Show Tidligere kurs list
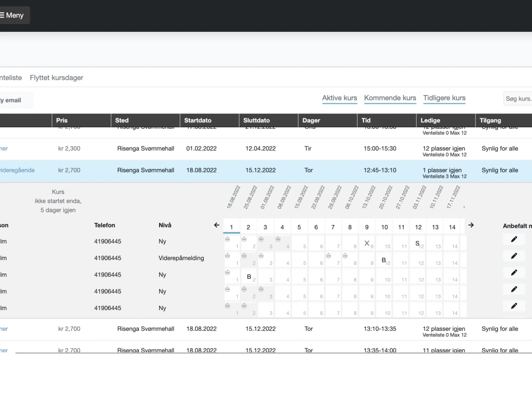The height and width of the screenshot is (399, 532). coord(444,98)
